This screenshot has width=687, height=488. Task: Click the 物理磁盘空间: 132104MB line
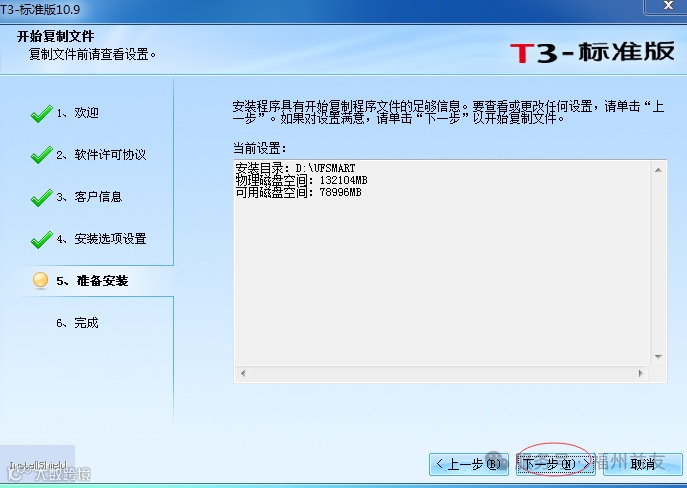point(301,180)
